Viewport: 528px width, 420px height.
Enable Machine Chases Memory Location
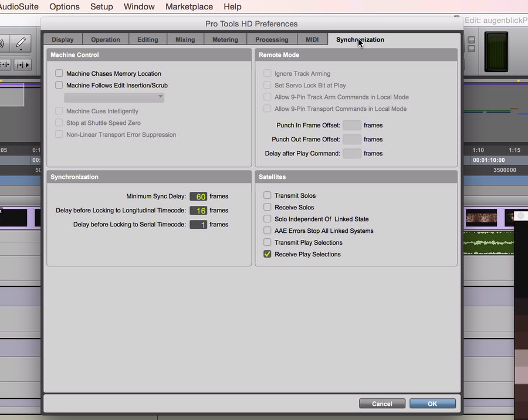click(x=59, y=74)
